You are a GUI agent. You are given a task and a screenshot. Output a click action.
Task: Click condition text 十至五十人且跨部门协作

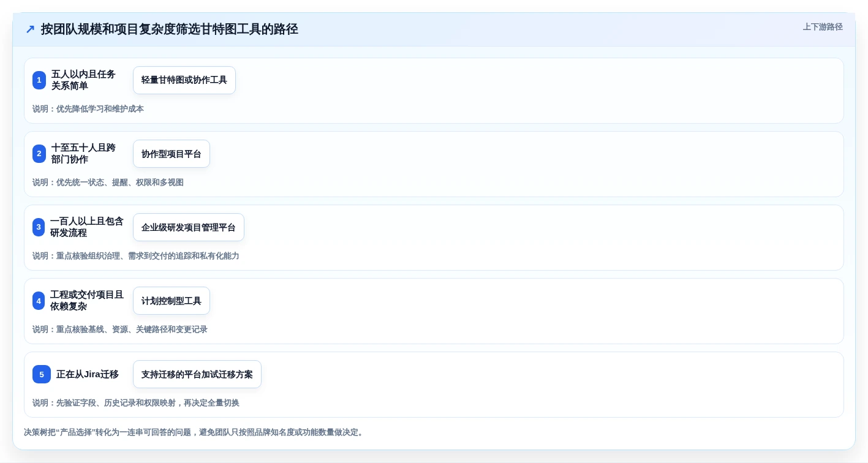84,154
